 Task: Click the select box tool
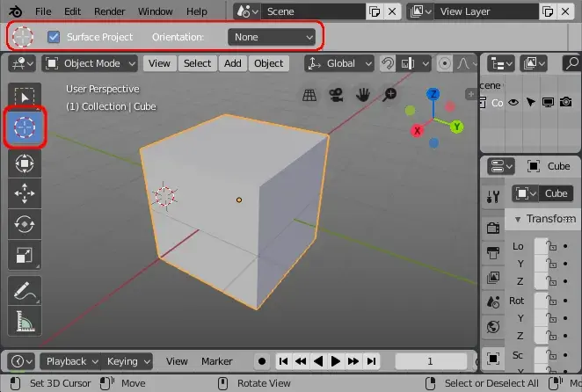[25, 97]
